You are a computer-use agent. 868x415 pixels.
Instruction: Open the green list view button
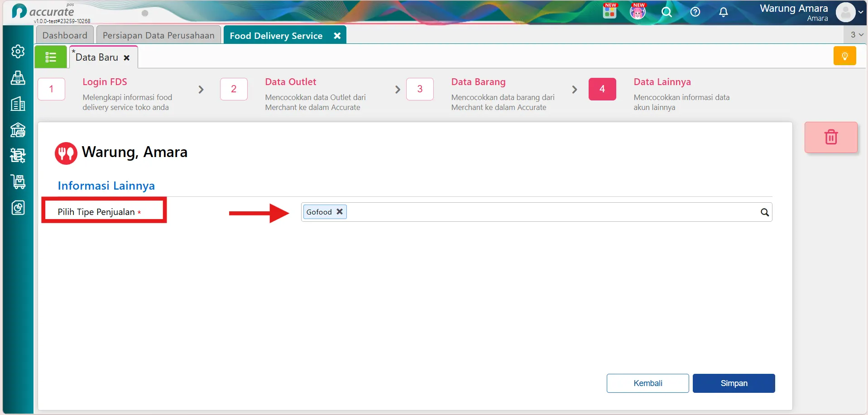[51, 57]
